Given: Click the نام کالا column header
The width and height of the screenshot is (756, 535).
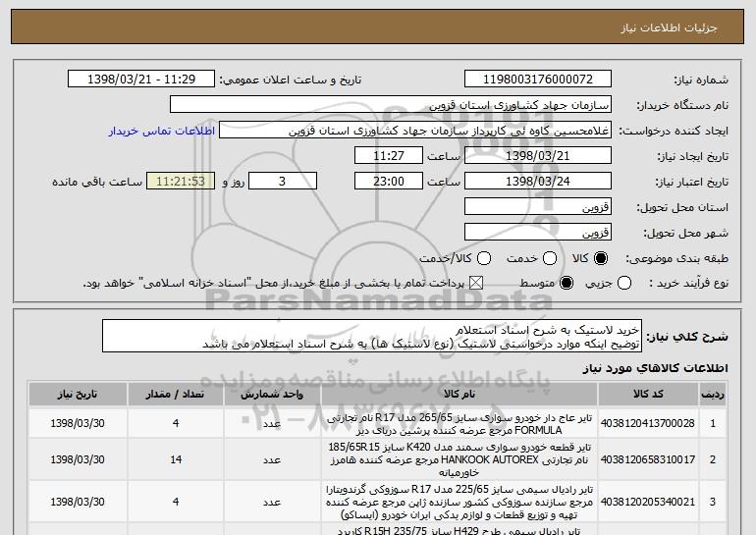Looking at the screenshot, I should pyautogui.click(x=459, y=395).
